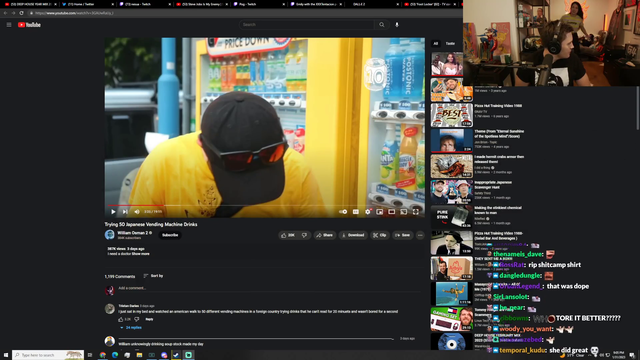Viewport: 640px width, 360px height.
Task: Open the stinkiest chemical PURE STINK video
Action: click(x=451, y=217)
